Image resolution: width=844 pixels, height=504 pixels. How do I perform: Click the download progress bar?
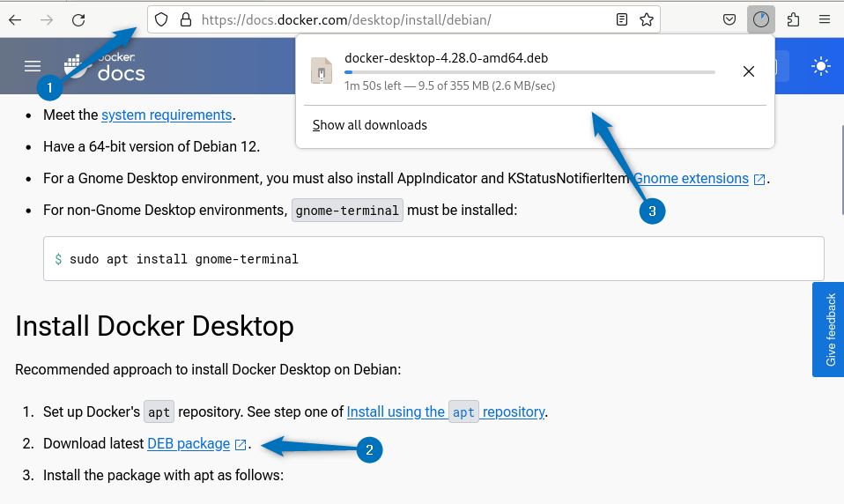[x=529, y=72]
